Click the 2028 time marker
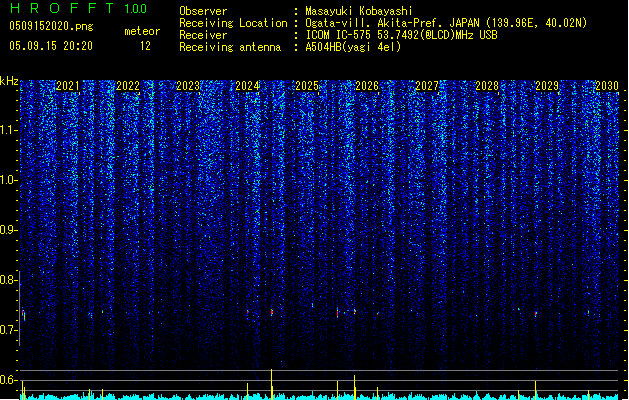Viewport: 629px width, 400px height. 487,86
